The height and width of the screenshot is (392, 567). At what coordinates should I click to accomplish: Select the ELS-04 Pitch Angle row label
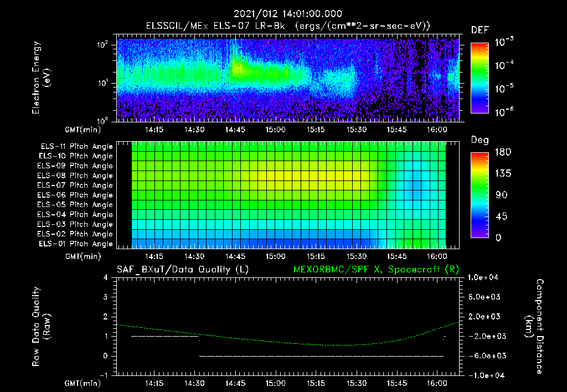pos(75,214)
